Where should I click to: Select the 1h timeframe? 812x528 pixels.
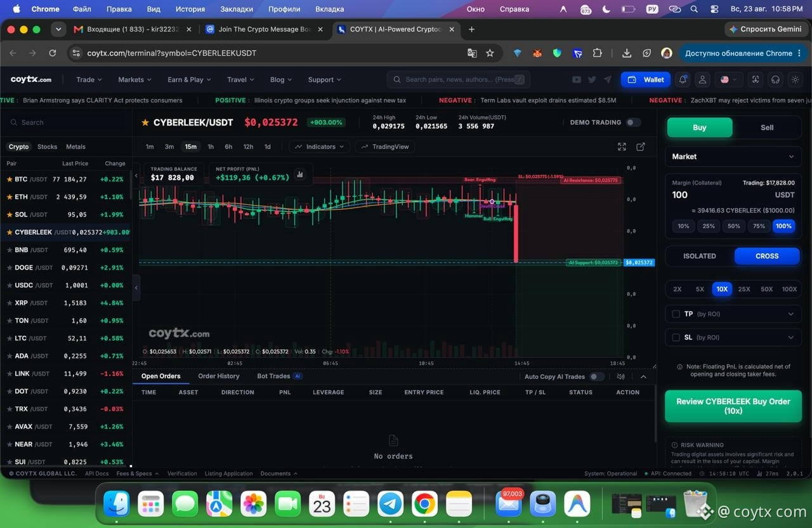click(211, 147)
